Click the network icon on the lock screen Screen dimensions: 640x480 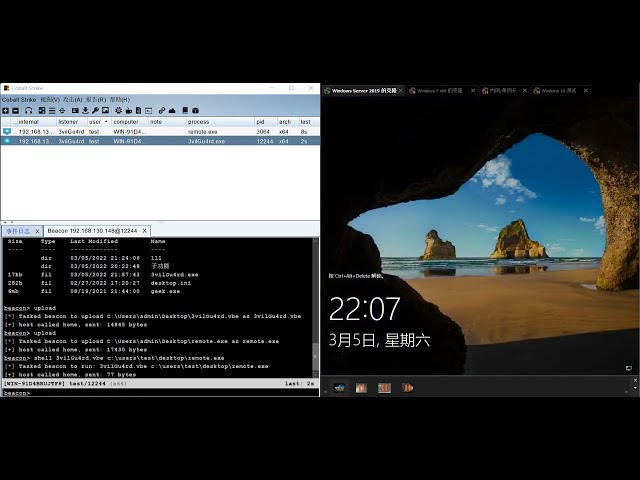(x=629, y=368)
